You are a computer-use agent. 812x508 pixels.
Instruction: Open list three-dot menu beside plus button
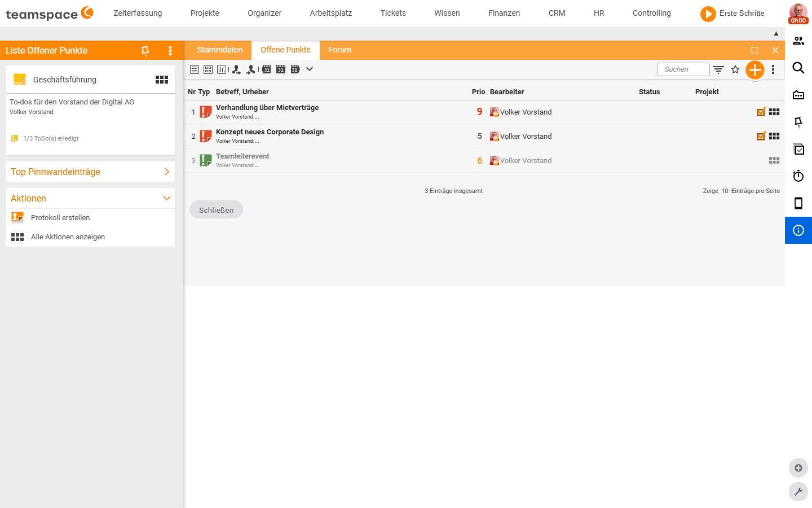click(x=773, y=69)
